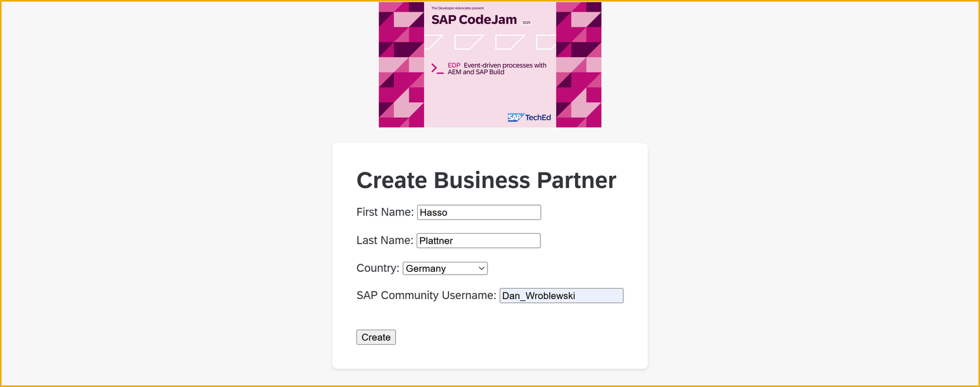Click the First Name input field

(x=479, y=213)
